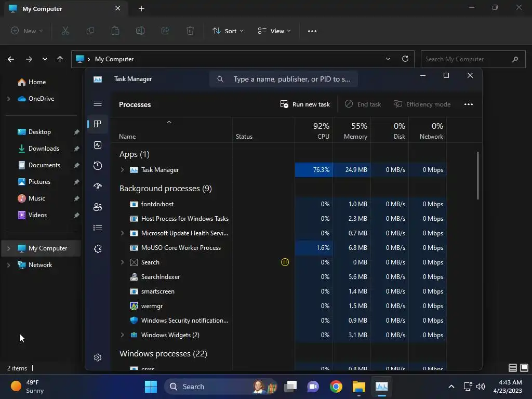Open App history page in Task Manager
The height and width of the screenshot is (399, 532).
(98, 166)
